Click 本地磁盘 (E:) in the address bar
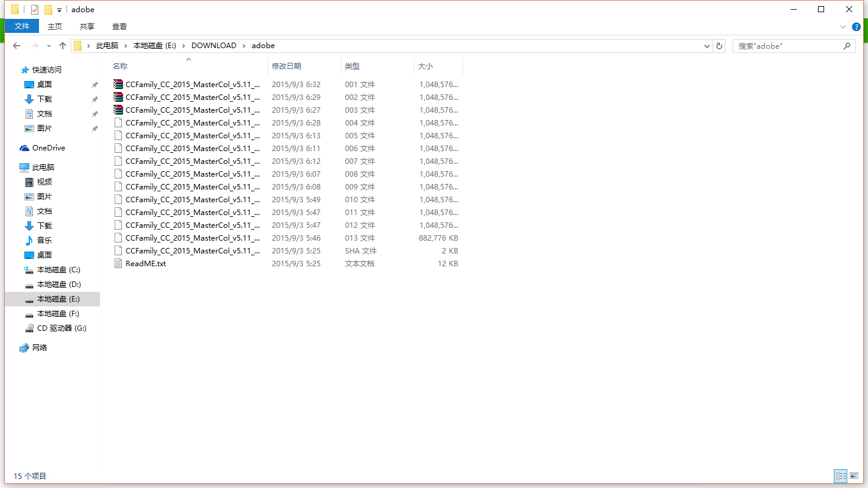 click(x=155, y=46)
